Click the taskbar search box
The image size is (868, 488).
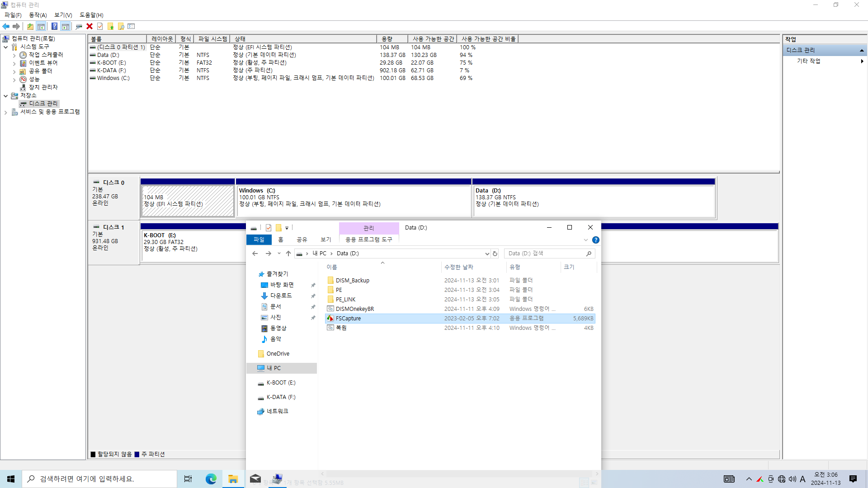click(x=99, y=479)
